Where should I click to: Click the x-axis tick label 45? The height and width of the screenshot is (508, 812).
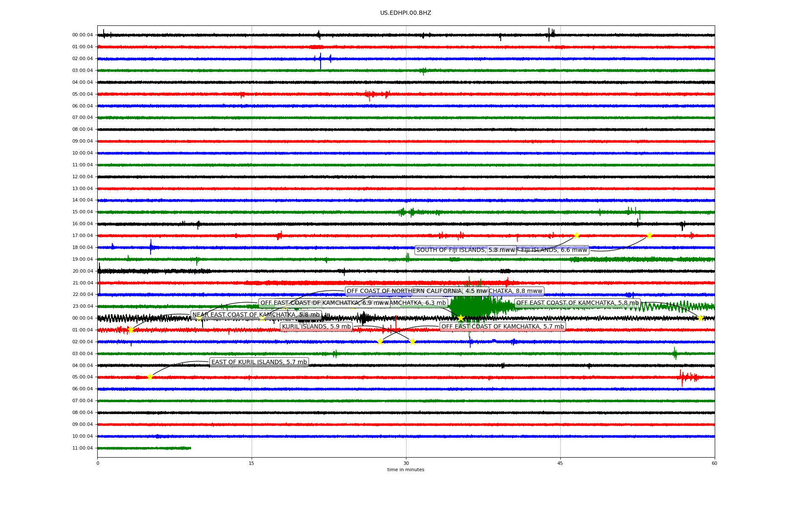[x=560, y=464]
